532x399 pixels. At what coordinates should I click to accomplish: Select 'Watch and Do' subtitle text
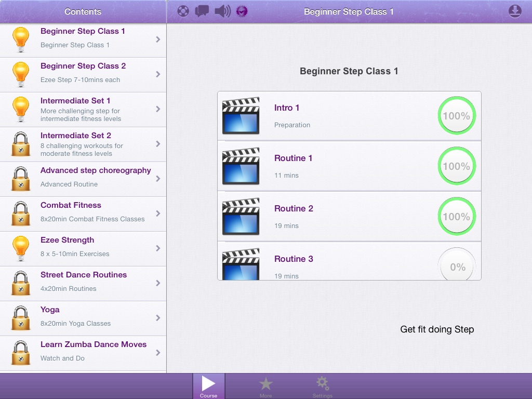62,358
